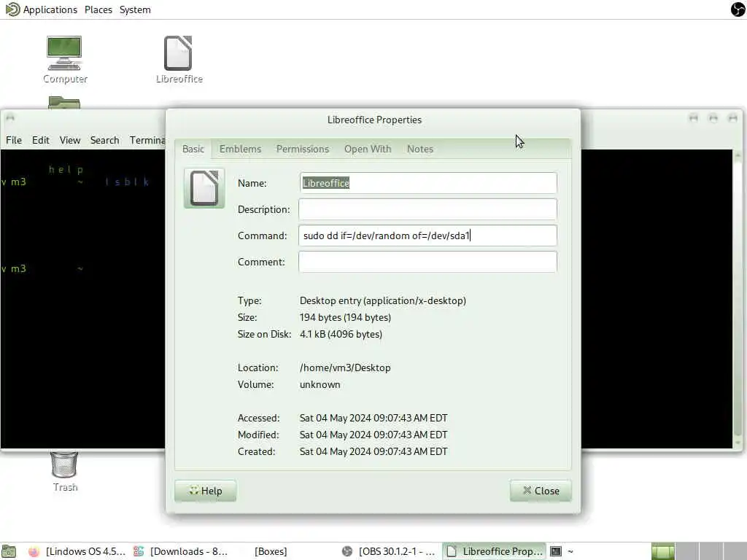Switch to the OBS 30.1.2-1 taskbar entry

tap(389, 551)
